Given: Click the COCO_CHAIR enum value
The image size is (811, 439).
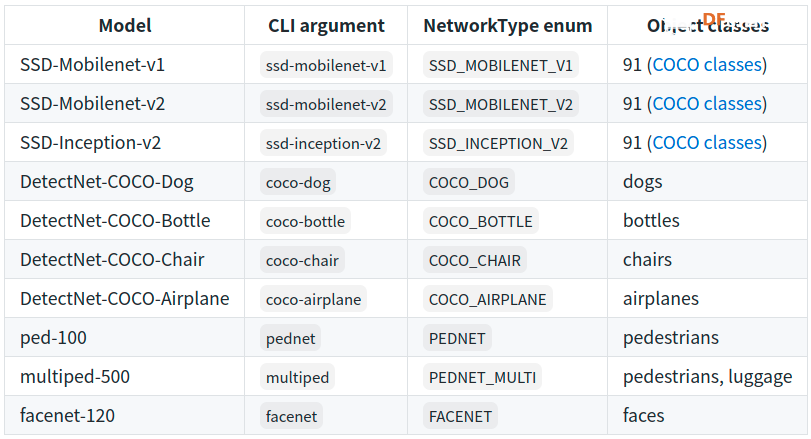Looking at the screenshot, I should pos(475,260).
